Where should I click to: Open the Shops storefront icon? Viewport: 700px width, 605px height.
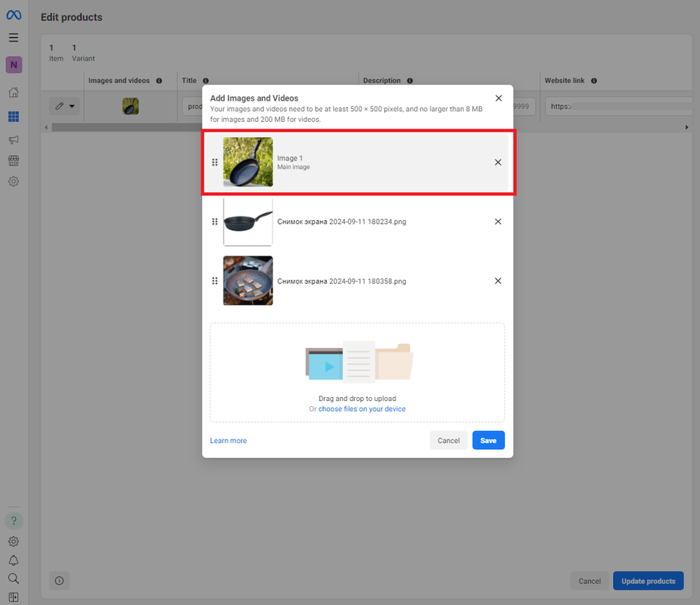click(14, 160)
